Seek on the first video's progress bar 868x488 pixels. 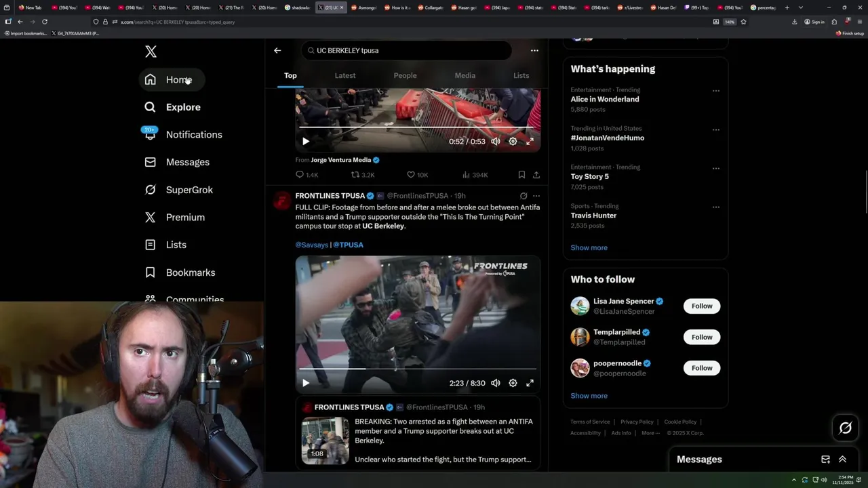coord(418,127)
